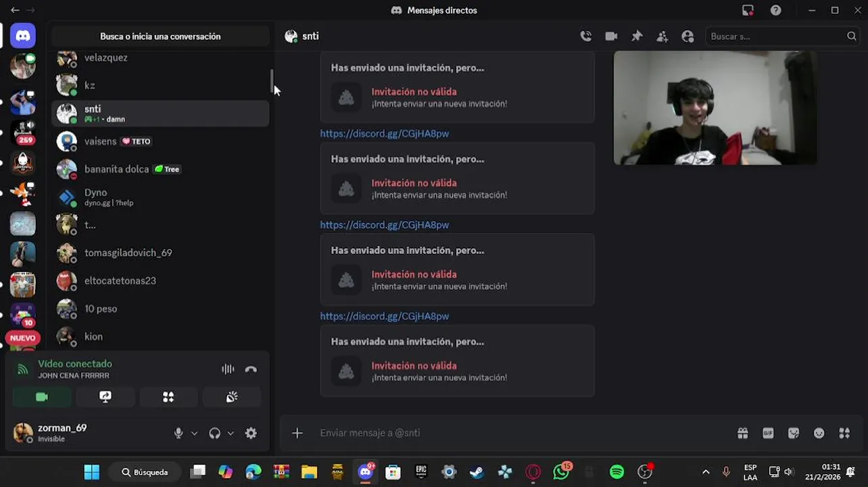Click Busca o inicia una conversación
Screen dimensions: 868x487
coord(160,37)
